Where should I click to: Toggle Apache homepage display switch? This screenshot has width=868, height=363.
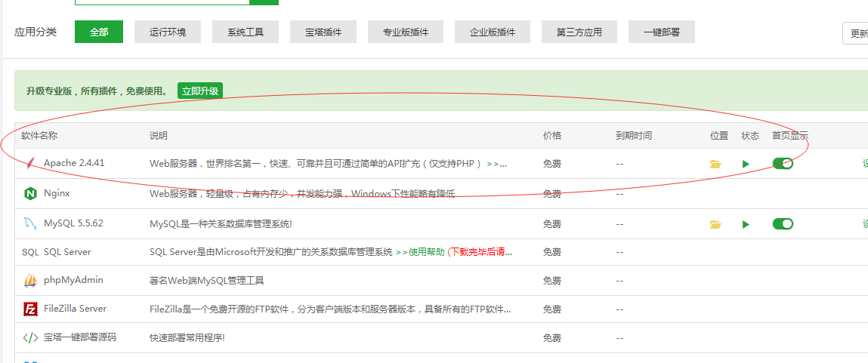tap(783, 164)
